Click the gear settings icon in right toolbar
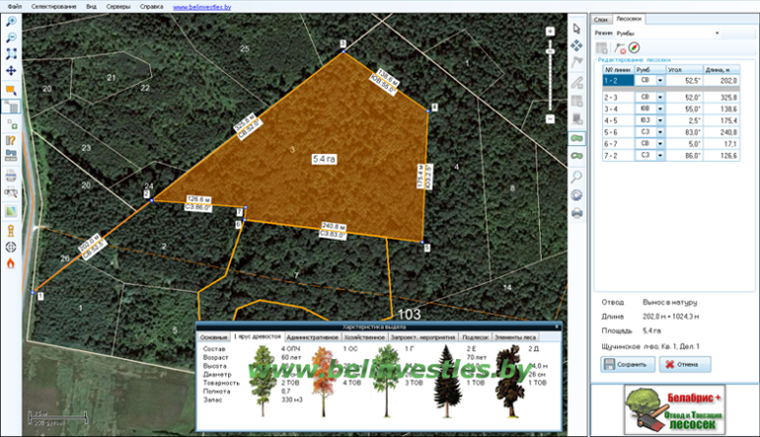The width and height of the screenshot is (760, 437). 576,195
